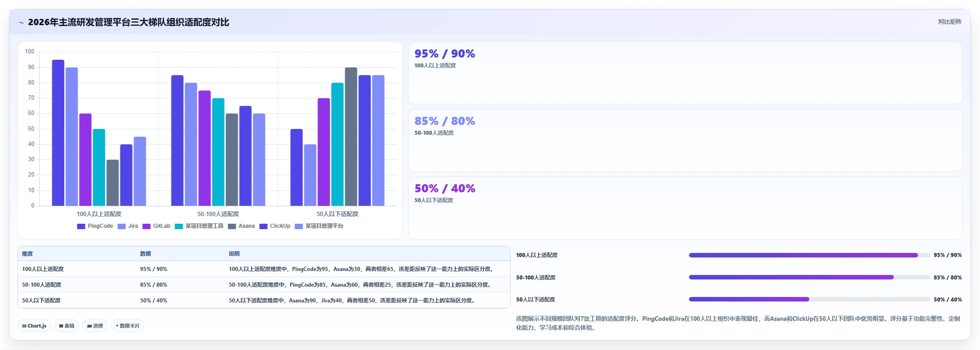Click the 50% / 40% value beside progress bar
Viewport: 980px width, 350px height.
[948, 300]
